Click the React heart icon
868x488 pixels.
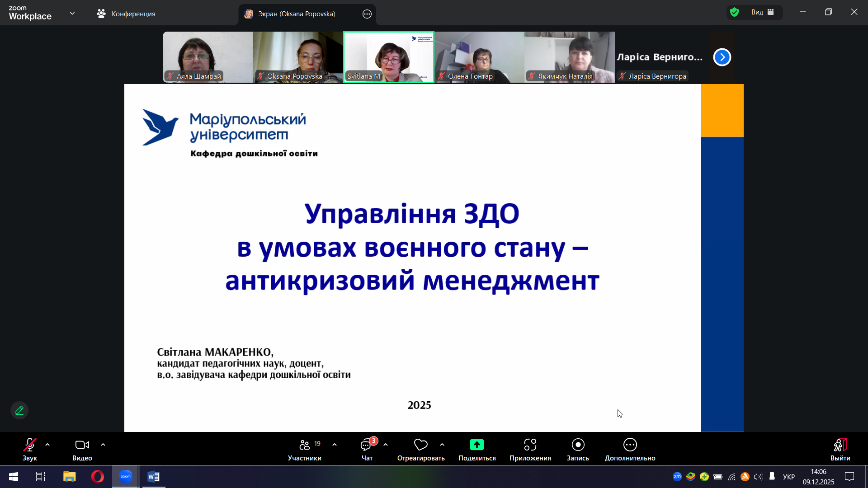coord(420,445)
